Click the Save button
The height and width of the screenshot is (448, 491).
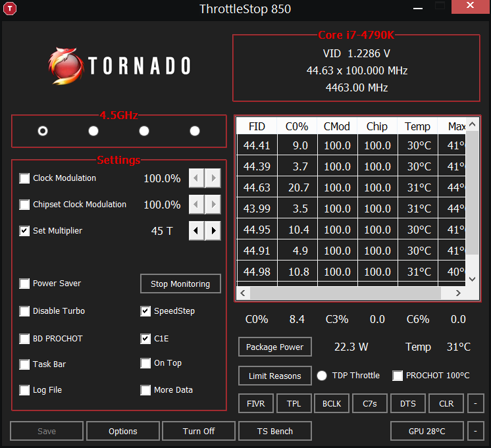[x=47, y=431]
